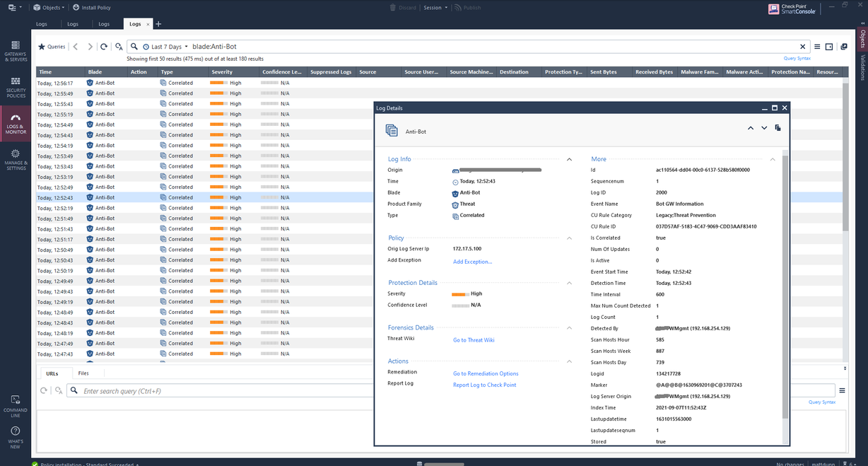
Task: Open the logs view in a new window
Action: [844, 47]
